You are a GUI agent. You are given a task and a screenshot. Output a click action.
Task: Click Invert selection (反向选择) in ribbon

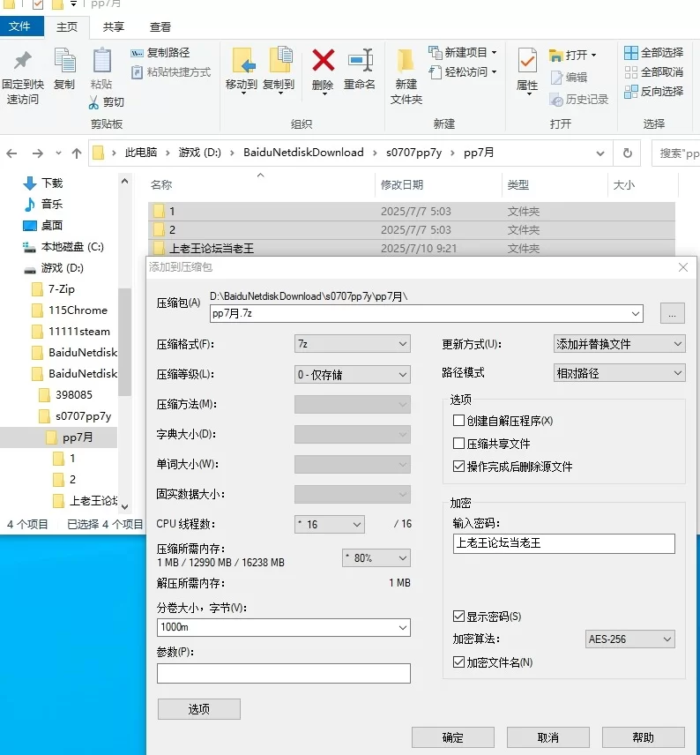click(654, 92)
